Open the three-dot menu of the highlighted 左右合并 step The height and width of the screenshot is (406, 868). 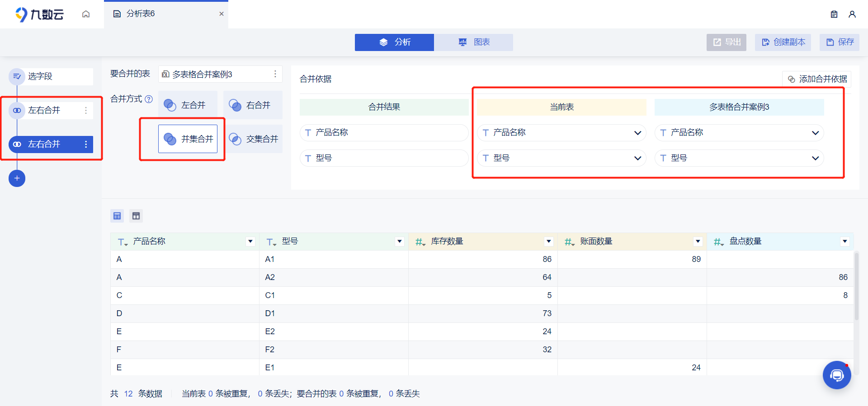point(86,144)
